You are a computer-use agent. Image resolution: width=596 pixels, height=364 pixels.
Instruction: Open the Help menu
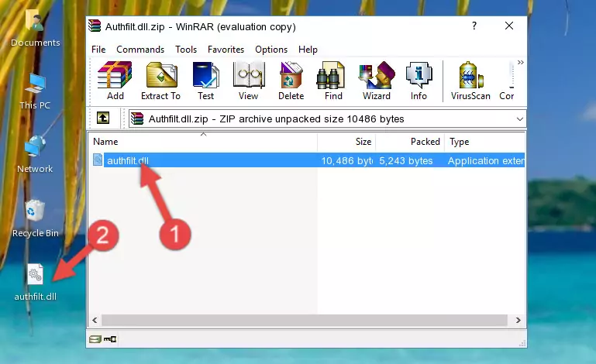(308, 50)
